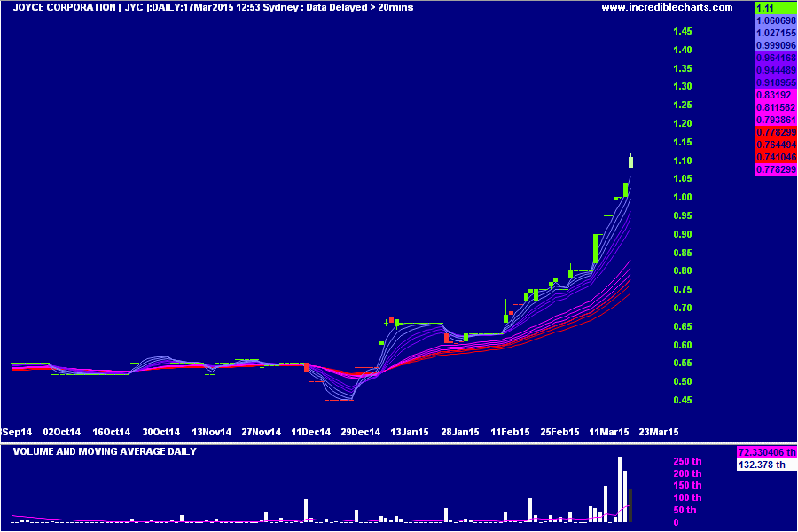The height and width of the screenshot is (532, 798).
Task: Click the 16Oct14 date label
Action: point(112,432)
